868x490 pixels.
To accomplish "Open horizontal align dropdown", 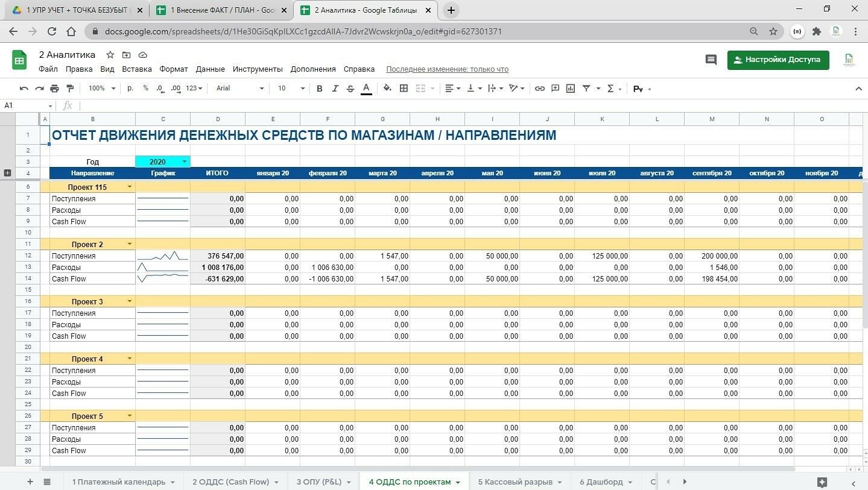I will (x=452, y=89).
